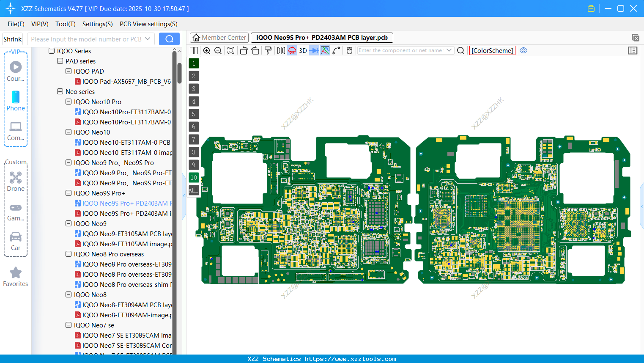The image size is (644, 363).
Task: Open the paint brush coloring tool
Action: pos(268,50)
